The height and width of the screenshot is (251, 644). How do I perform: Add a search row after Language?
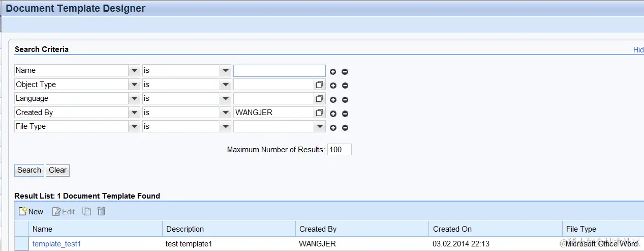pos(333,100)
